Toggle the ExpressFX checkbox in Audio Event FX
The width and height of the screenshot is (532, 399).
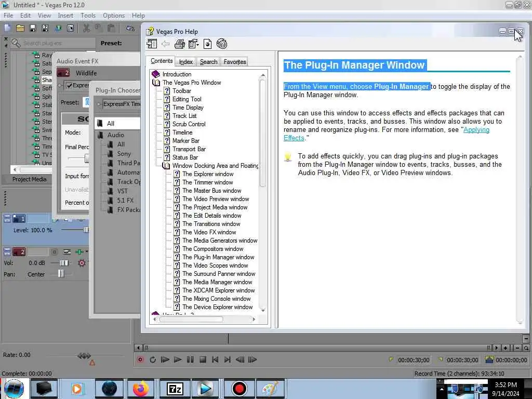[x=69, y=85]
